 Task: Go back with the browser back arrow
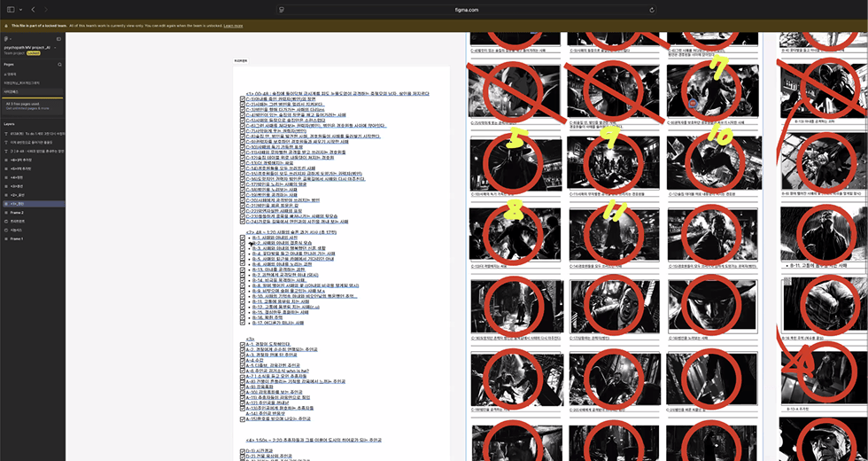pos(34,10)
